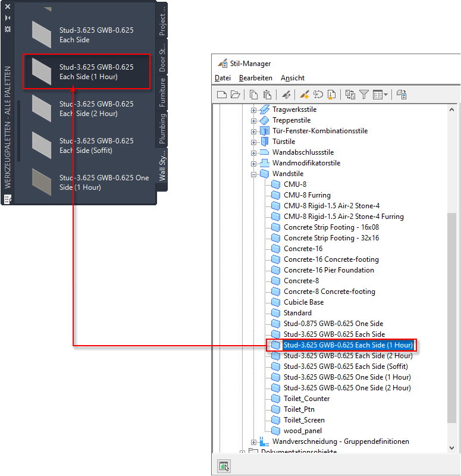Screen dimensions: 461x476
Task: Filter style types with the funnel icon
Action: [x=364, y=95]
